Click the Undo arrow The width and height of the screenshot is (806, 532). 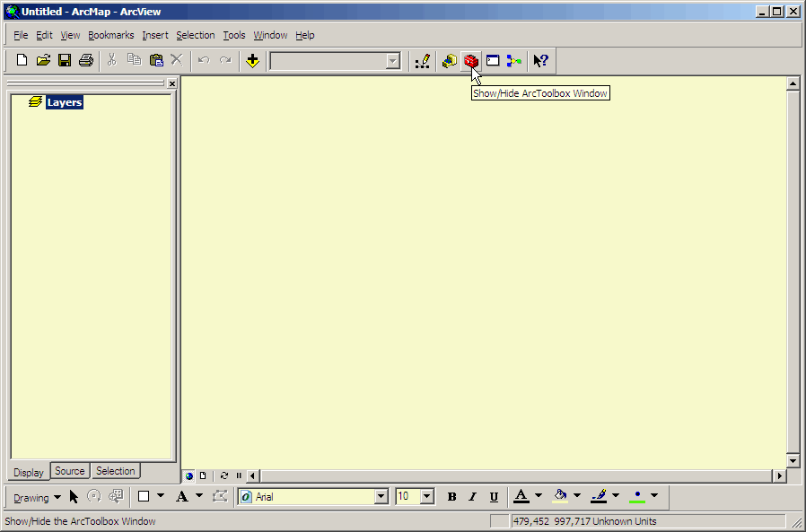click(x=204, y=61)
